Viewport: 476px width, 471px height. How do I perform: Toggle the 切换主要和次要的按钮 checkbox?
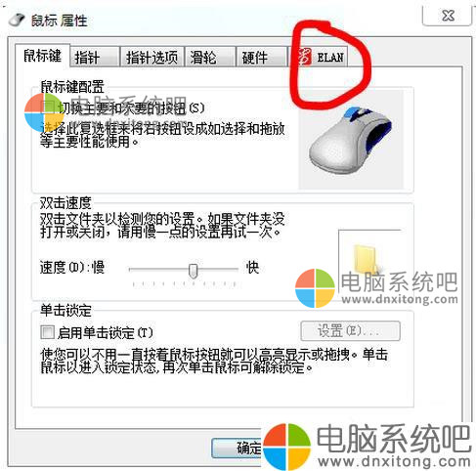point(48,107)
